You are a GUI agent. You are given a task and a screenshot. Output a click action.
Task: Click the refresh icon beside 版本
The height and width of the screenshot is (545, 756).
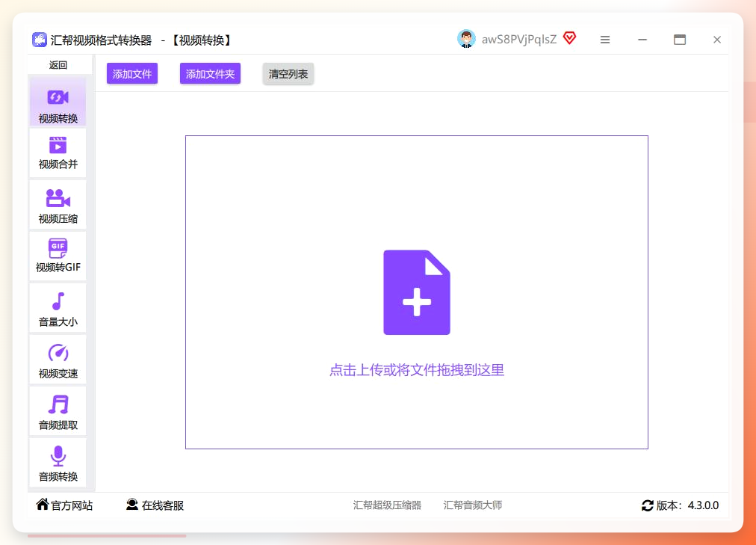[x=648, y=505]
